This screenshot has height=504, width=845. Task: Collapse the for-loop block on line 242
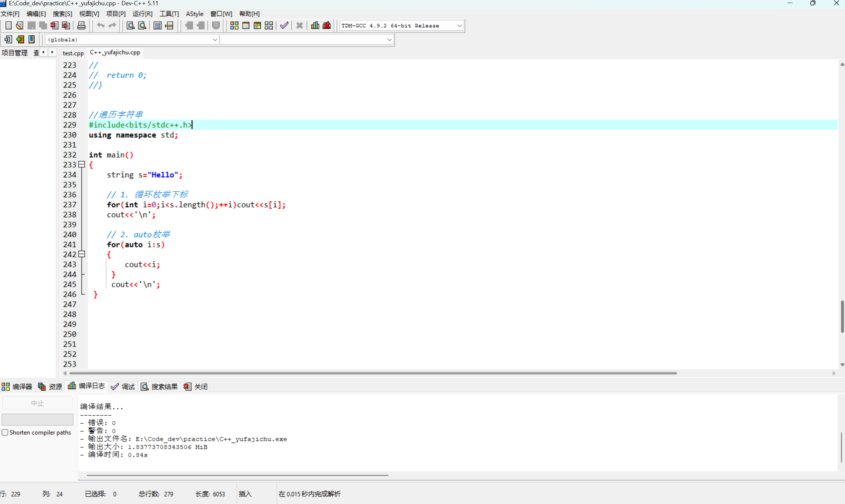[81, 254]
